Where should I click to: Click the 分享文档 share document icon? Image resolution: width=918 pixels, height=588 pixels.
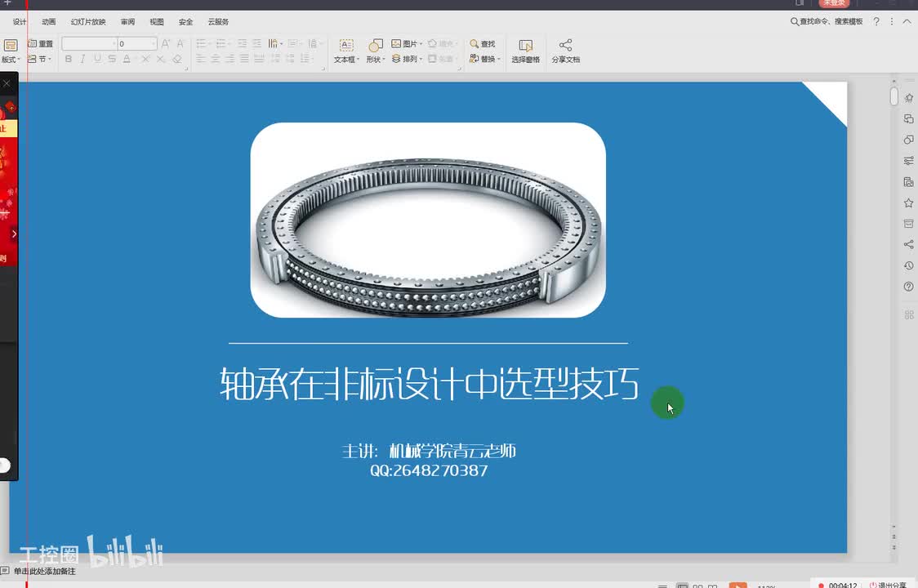tap(565, 51)
